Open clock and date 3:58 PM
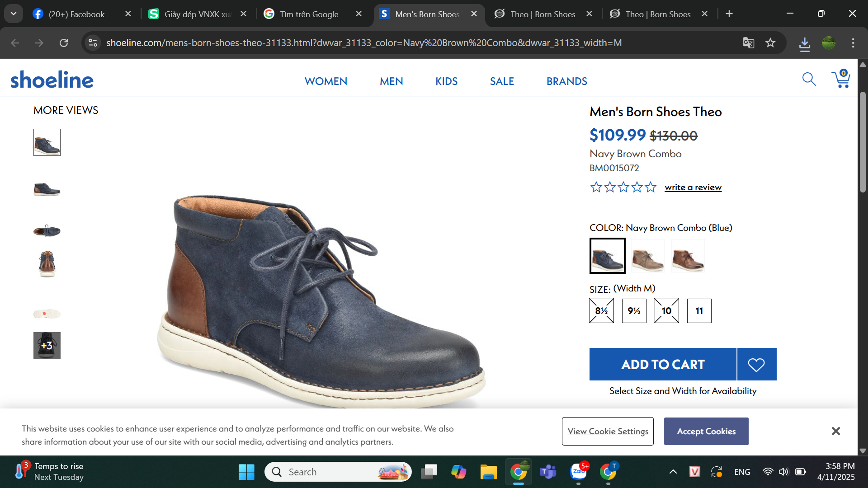The height and width of the screenshot is (488, 868). tap(836, 472)
